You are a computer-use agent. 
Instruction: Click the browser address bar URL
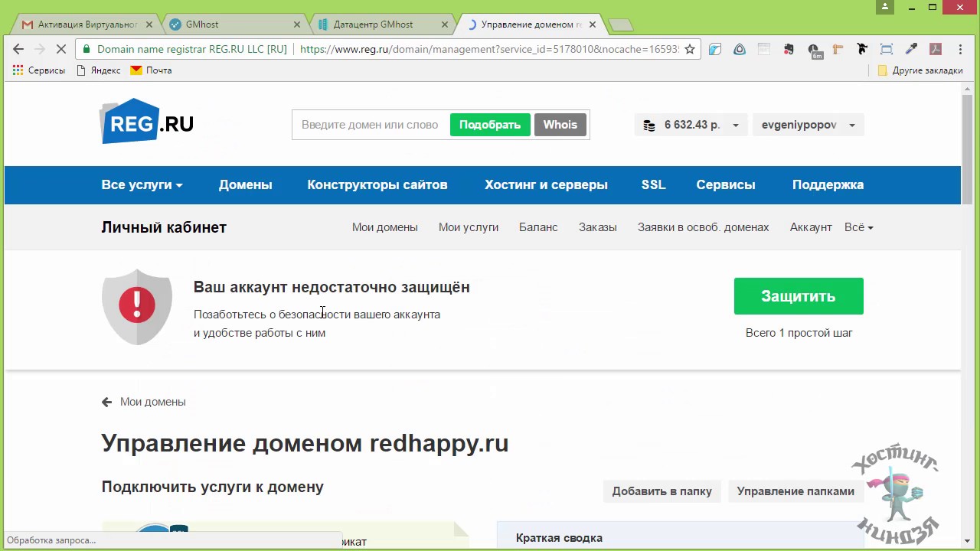point(489,49)
